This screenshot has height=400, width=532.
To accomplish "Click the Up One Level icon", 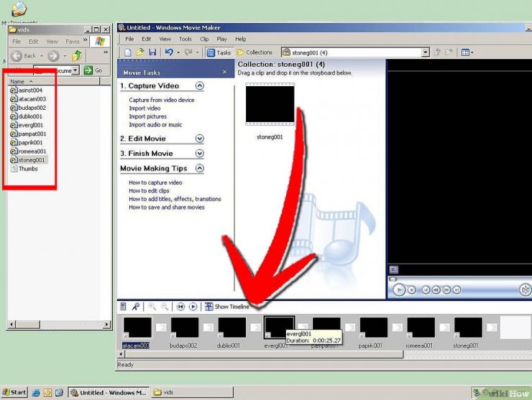I will pos(437,52).
